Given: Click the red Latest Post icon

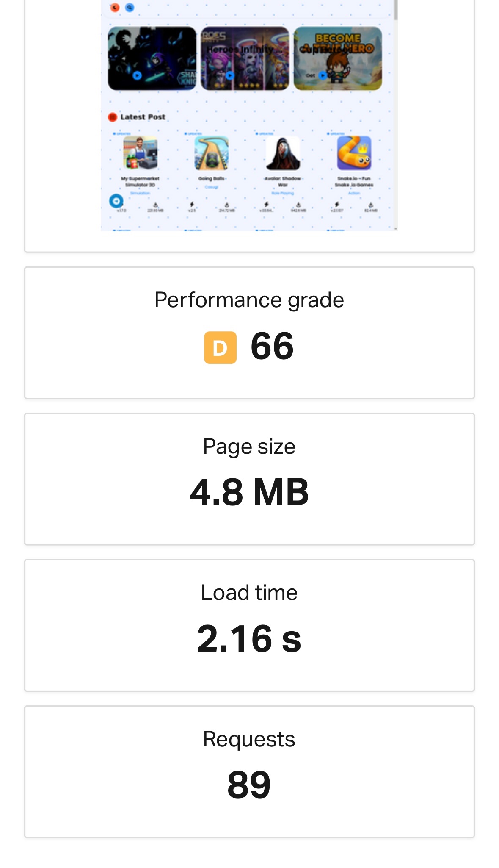Looking at the screenshot, I should click(113, 117).
